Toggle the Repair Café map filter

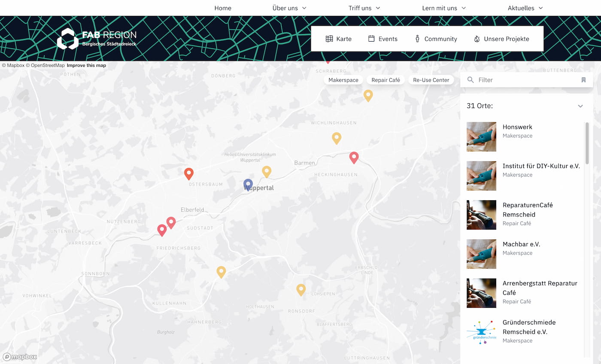pos(385,80)
